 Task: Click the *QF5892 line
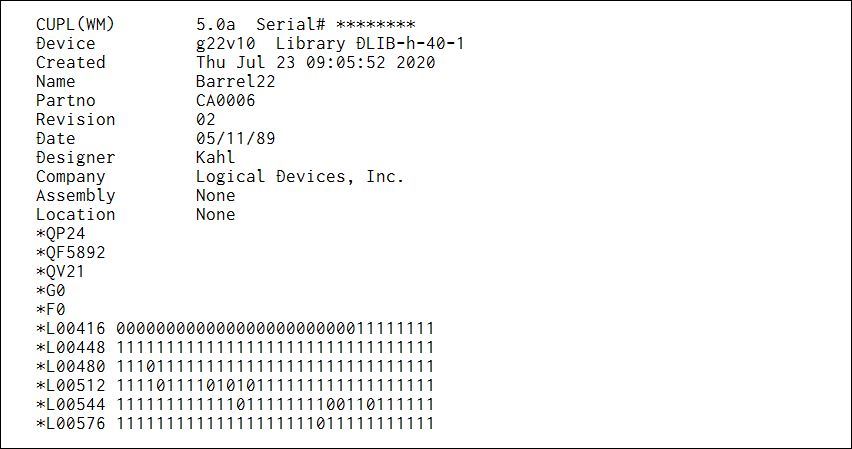tap(71, 252)
